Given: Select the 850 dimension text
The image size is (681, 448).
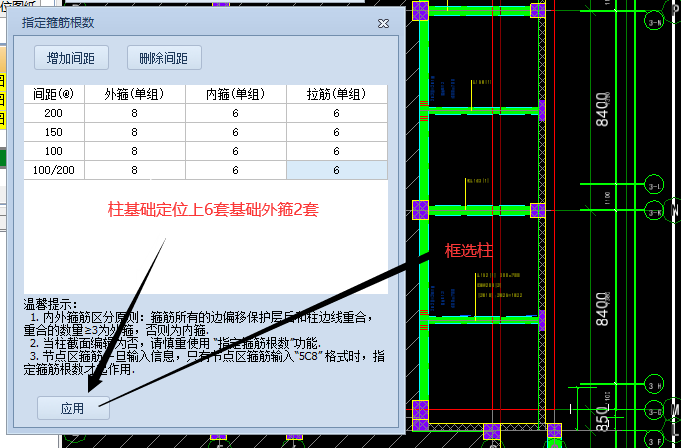Looking at the screenshot, I should pos(602,419).
